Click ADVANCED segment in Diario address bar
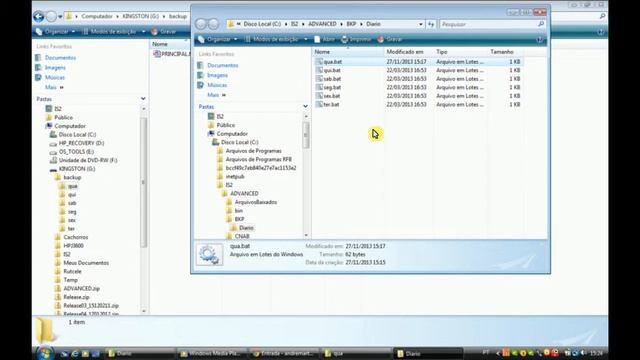The width and height of the screenshot is (640, 360). point(322,24)
